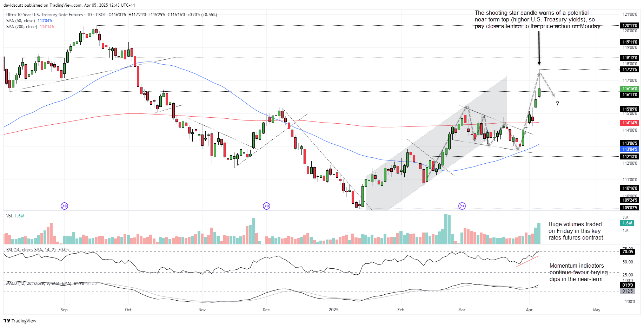Click the May label on the time axis
The width and height of the screenshot is (644, 327).
(596, 310)
